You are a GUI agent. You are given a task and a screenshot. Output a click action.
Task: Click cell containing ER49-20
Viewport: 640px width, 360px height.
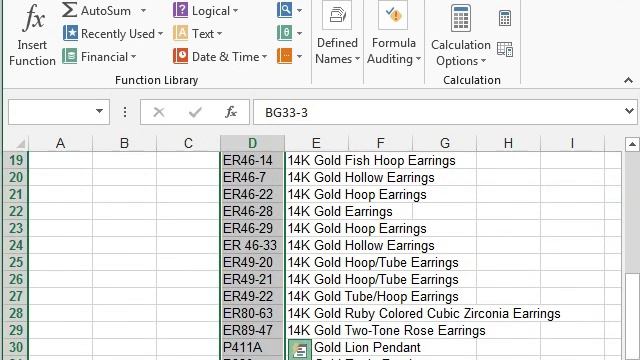pyautogui.click(x=252, y=262)
